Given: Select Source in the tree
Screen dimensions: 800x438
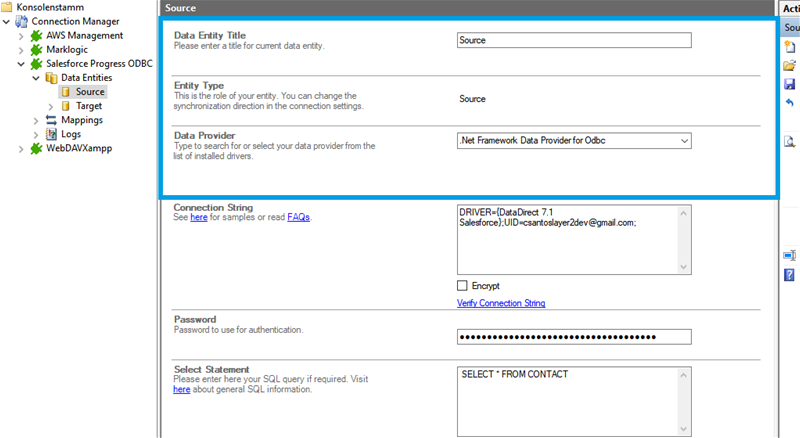Looking at the screenshot, I should (x=90, y=92).
